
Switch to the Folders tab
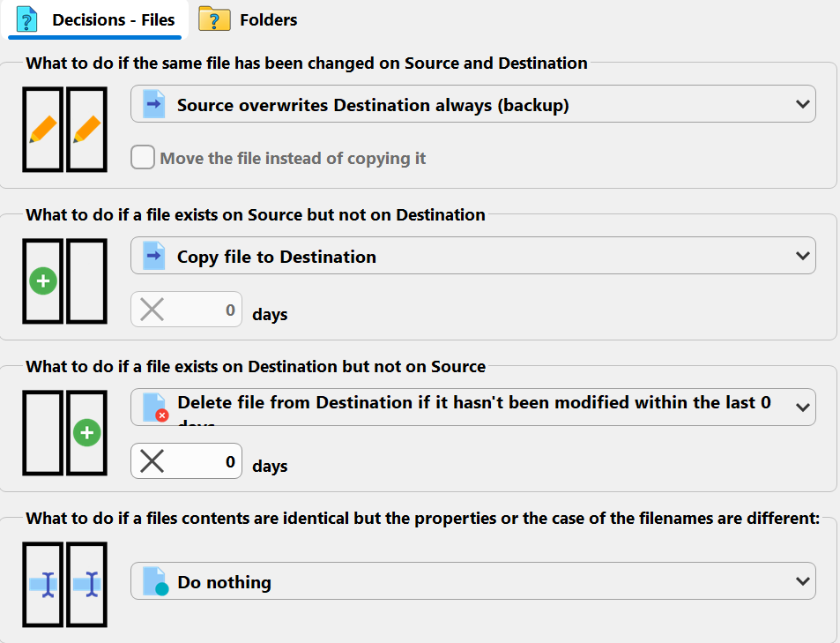click(249, 19)
